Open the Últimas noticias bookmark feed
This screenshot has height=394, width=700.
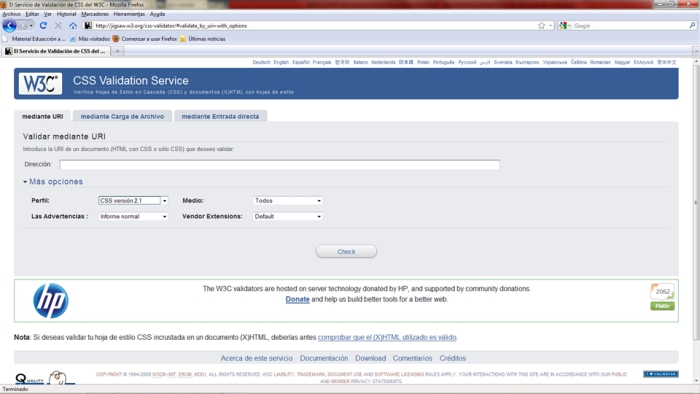203,39
